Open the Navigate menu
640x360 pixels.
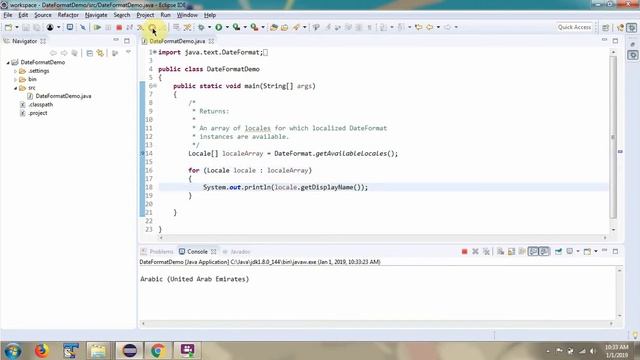[96, 15]
